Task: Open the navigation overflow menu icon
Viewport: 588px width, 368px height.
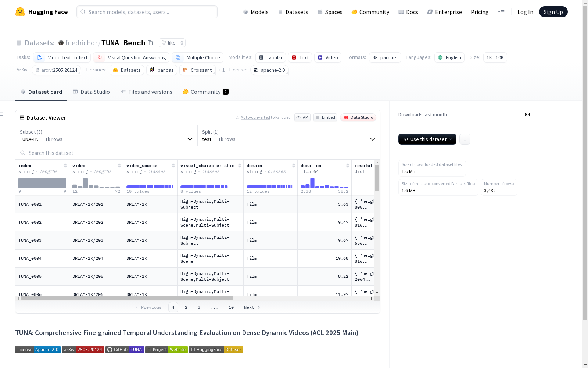Action: click(501, 12)
